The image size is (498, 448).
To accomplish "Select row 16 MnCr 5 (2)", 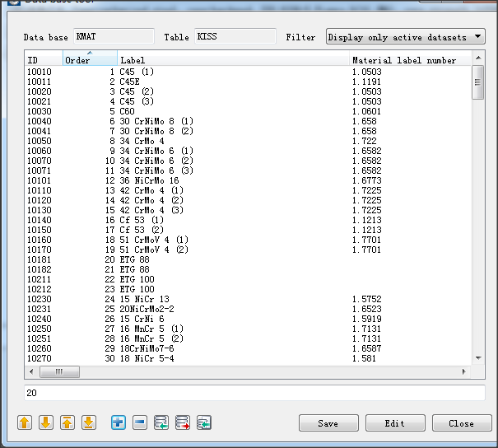I will click(x=248, y=338).
